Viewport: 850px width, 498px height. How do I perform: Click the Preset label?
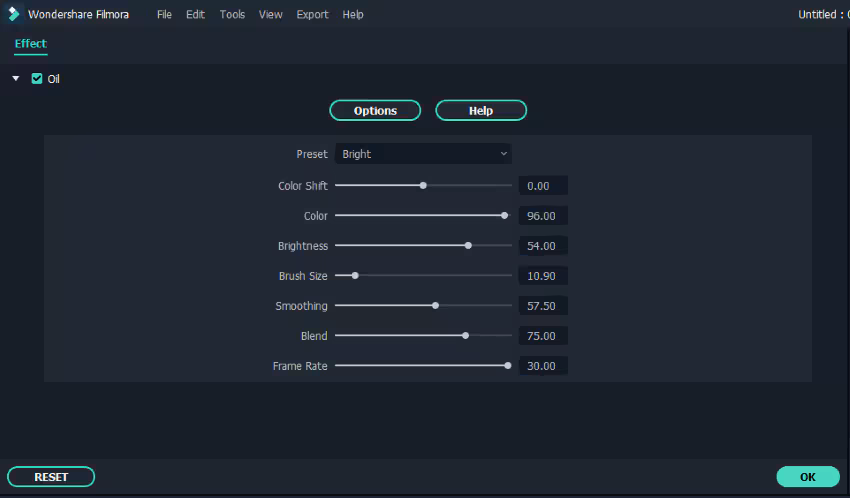[312, 154]
